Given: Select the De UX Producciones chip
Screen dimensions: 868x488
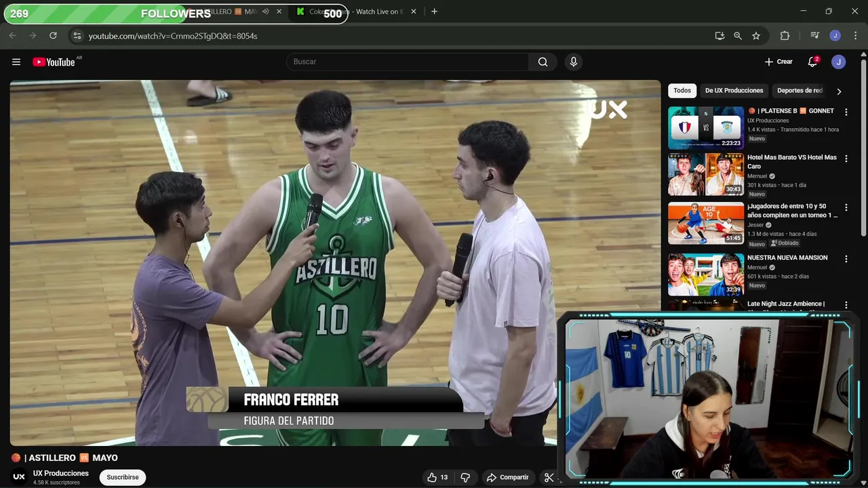Looking at the screenshot, I should [734, 91].
